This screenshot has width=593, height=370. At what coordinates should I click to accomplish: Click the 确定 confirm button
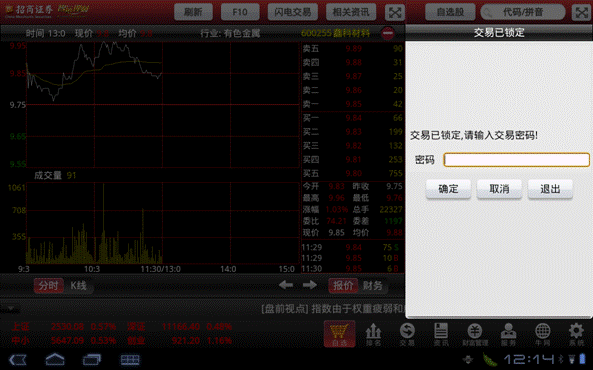[x=448, y=189]
